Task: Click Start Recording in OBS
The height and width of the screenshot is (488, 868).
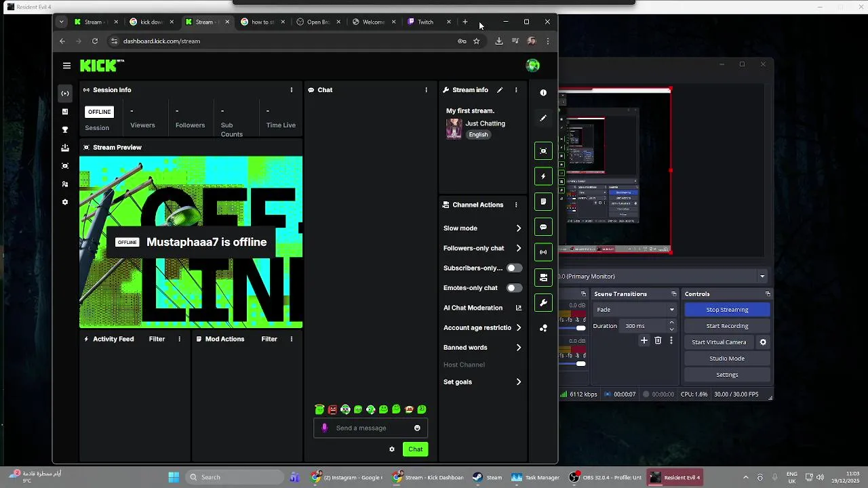Action: [727, 326]
